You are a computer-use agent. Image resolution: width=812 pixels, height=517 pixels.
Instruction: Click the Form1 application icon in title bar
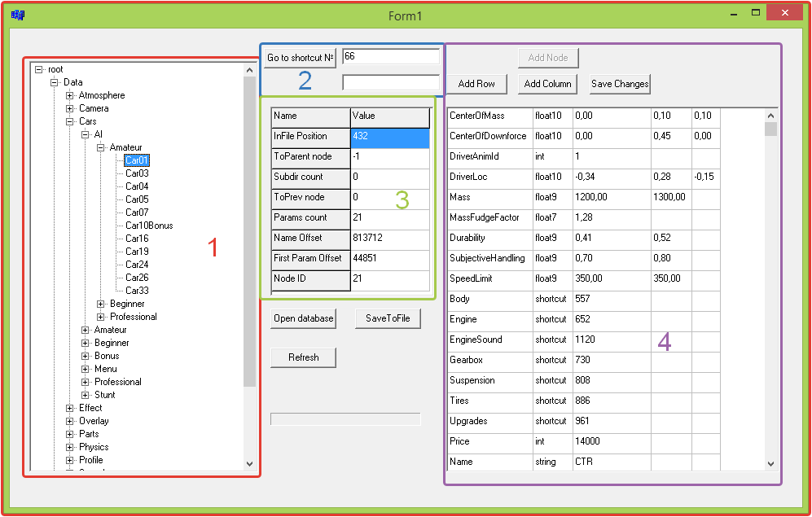(x=18, y=15)
